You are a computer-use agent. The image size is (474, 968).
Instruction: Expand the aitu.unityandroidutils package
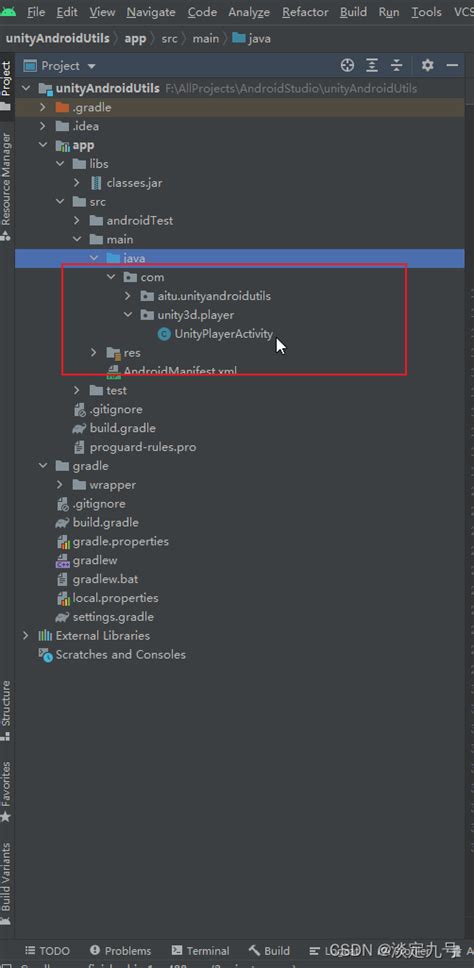128,296
